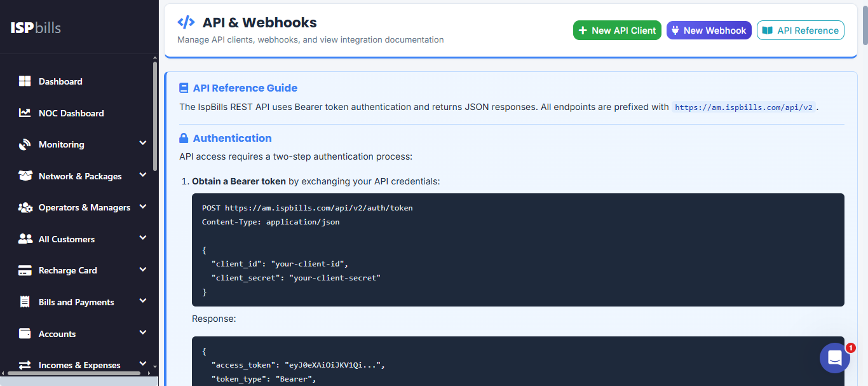Click the Monitoring signal icon
The height and width of the screenshot is (386, 868).
[x=25, y=144]
